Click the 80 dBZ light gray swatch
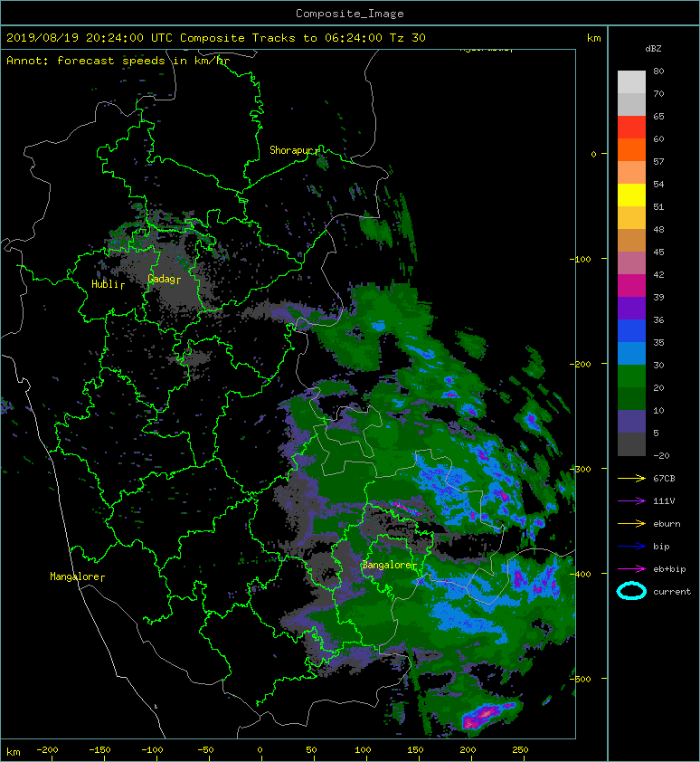This screenshot has width=700, height=762. click(631, 81)
